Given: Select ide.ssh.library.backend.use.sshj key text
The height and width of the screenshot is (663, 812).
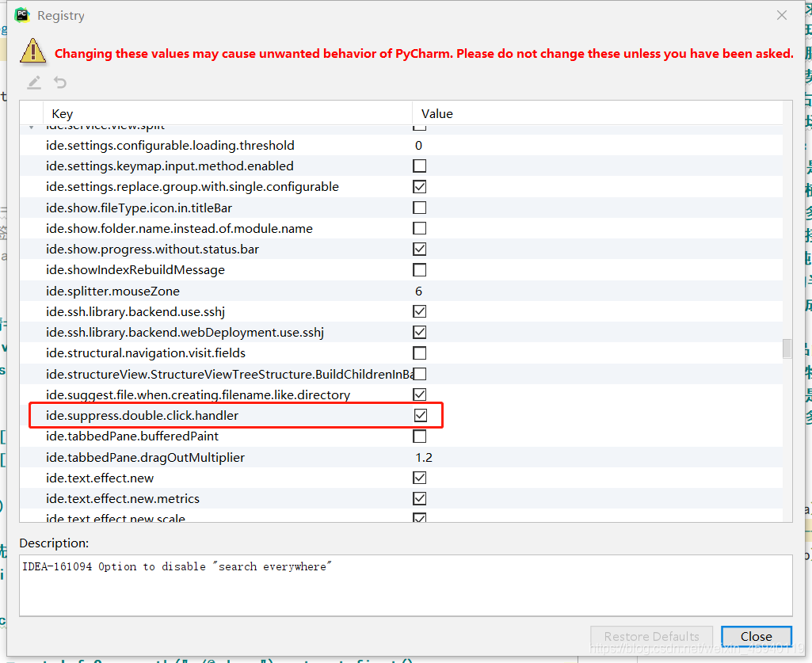Looking at the screenshot, I should [135, 311].
